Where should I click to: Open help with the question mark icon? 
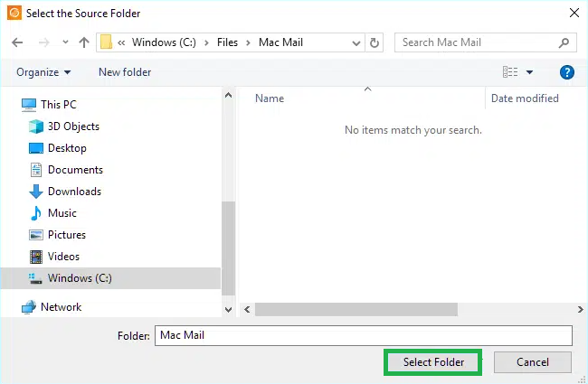pos(566,72)
